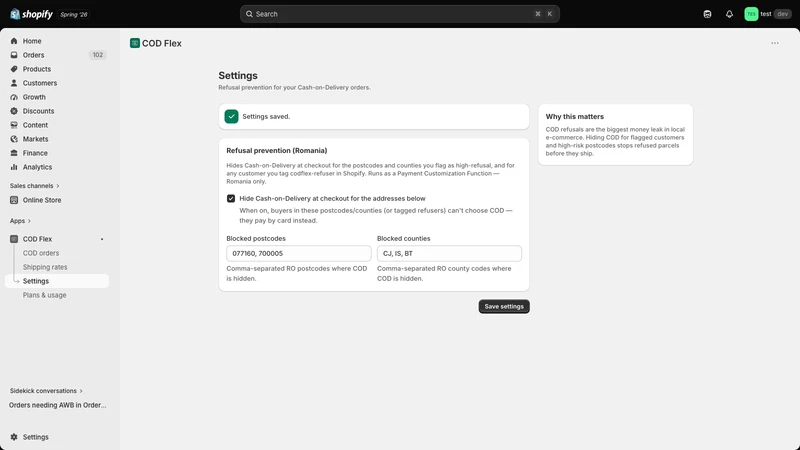Click the test account avatar
Image resolution: width=800 pixels, height=450 pixels.
751,14
